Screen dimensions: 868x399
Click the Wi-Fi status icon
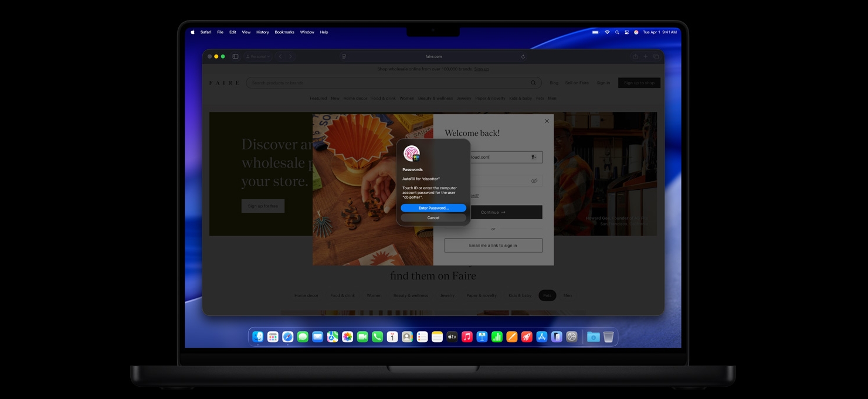tap(607, 32)
